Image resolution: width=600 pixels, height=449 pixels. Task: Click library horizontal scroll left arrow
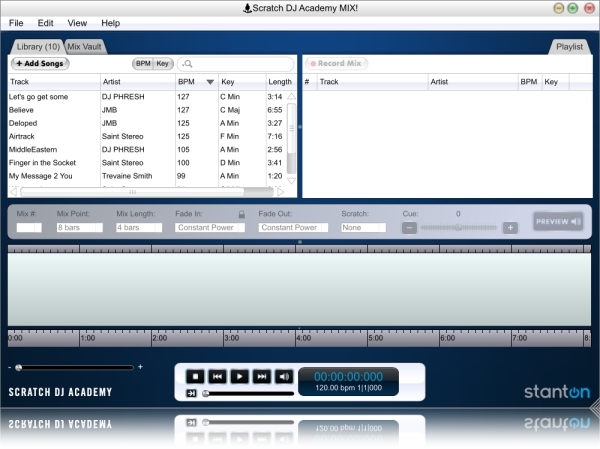coord(13,192)
